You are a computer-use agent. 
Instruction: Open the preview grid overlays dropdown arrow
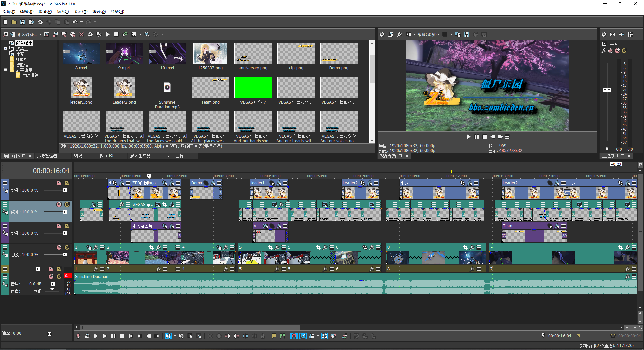[x=451, y=34]
